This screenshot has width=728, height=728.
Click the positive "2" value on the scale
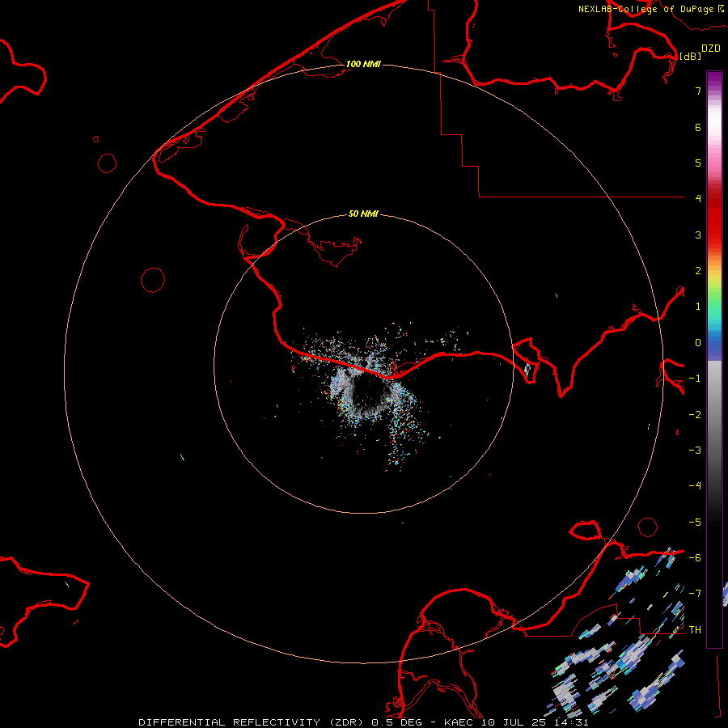point(698,271)
